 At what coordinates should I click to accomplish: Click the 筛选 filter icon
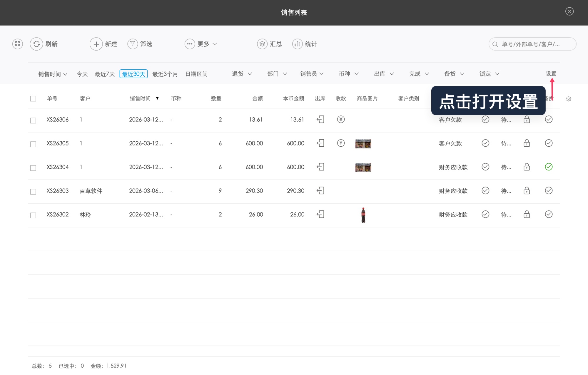pos(133,44)
